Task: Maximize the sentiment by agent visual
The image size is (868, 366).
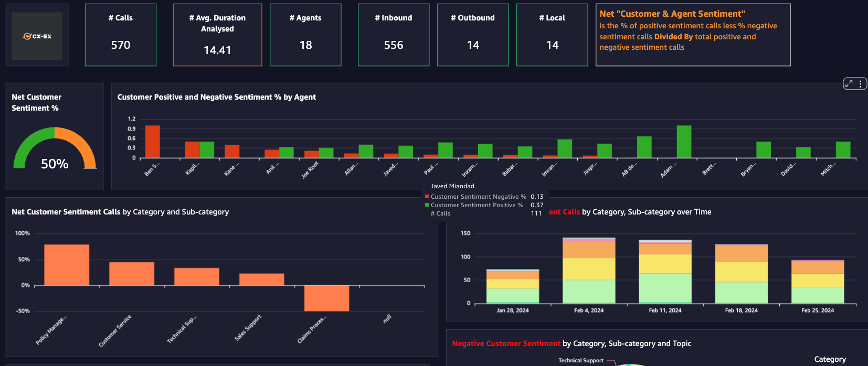Action: click(x=849, y=83)
